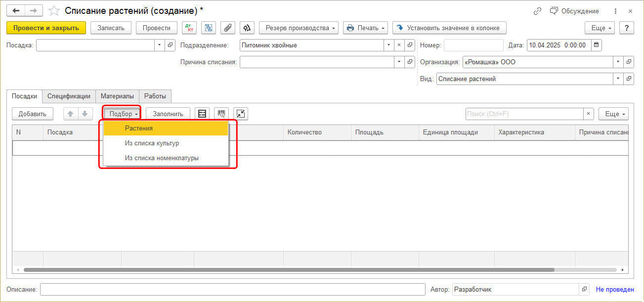The height and width of the screenshot is (302, 644).
Task: Show ДтКт accounting entries icon
Action: (x=189, y=28)
